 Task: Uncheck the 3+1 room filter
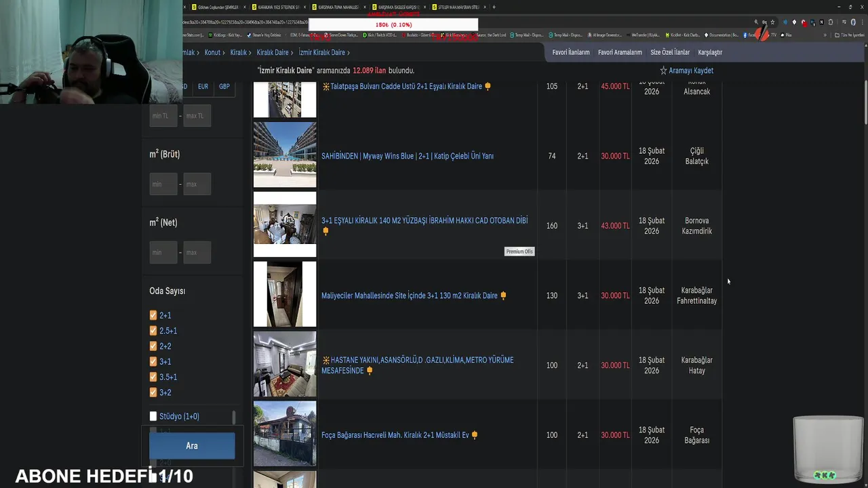[153, 362]
